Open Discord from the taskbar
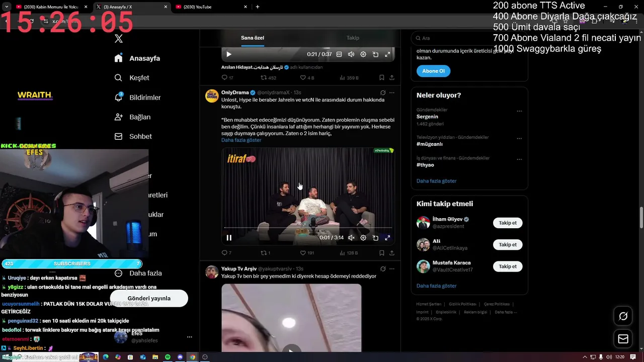 (180, 357)
